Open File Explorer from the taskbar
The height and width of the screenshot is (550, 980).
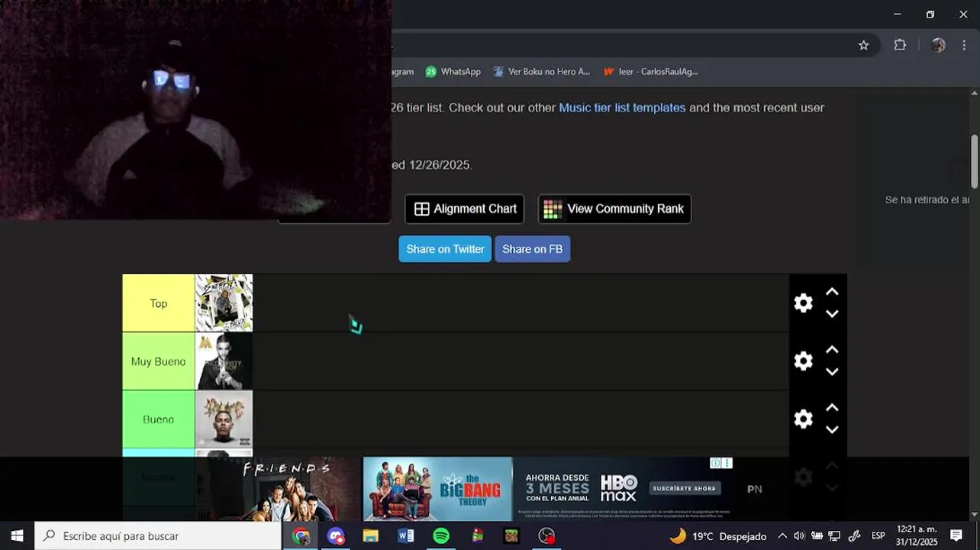click(x=371, y=535)
